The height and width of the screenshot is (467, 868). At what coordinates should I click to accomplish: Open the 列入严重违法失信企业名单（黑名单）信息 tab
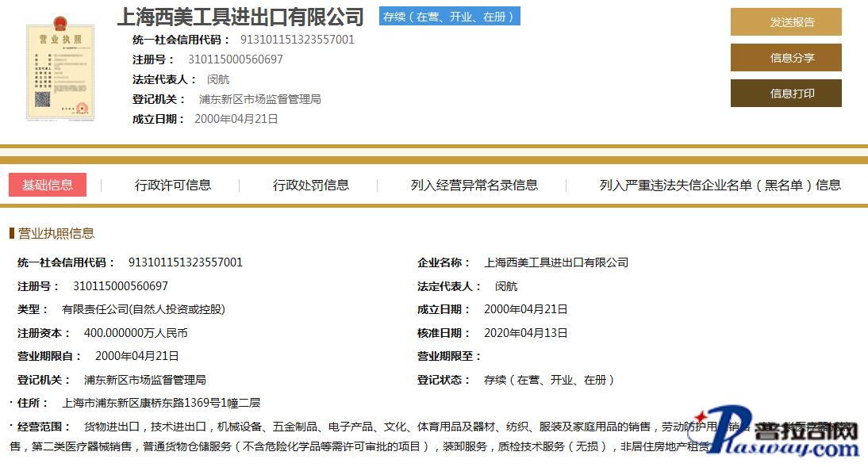pyautogui.click(x=720, y=185)
